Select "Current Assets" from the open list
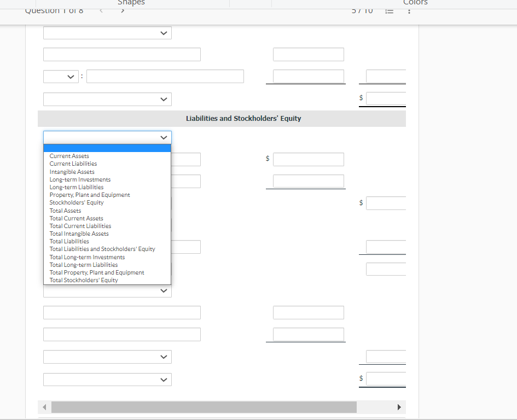The width and height of the screenshot is (517, 420). coord(69,156)
